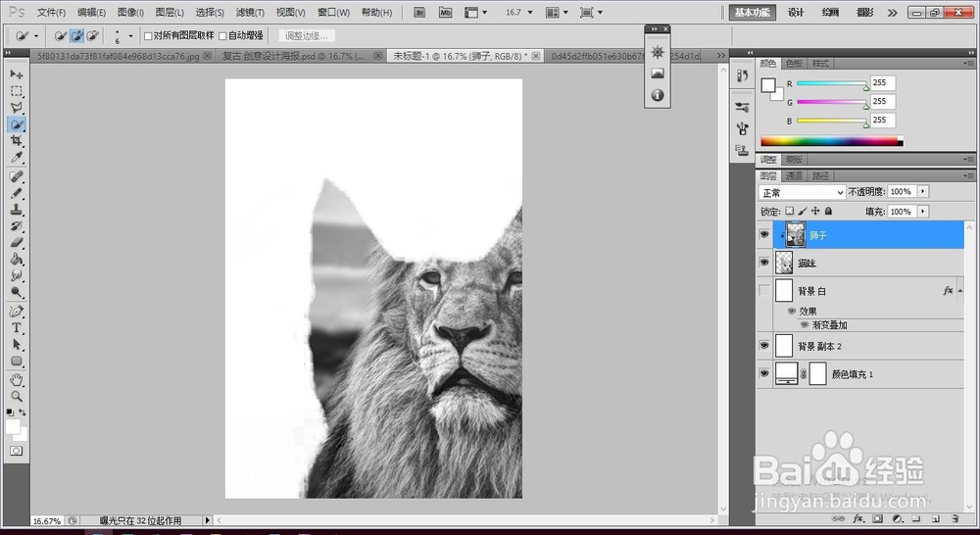Select the Clone Stamp tool
The image size is (980, 535).
tap(17, 210)
